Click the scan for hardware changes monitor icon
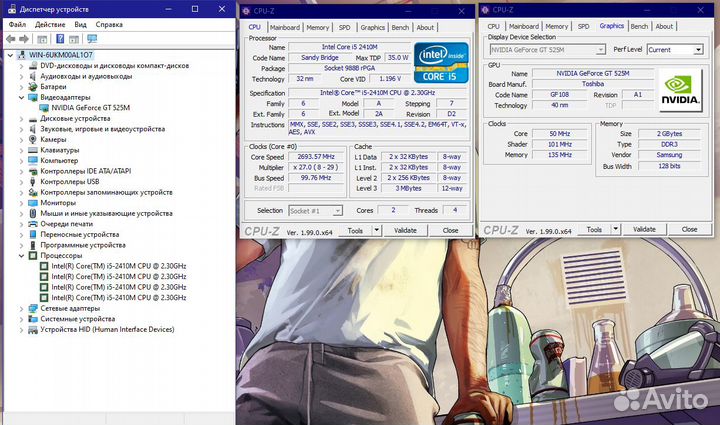 click(92, 39)
